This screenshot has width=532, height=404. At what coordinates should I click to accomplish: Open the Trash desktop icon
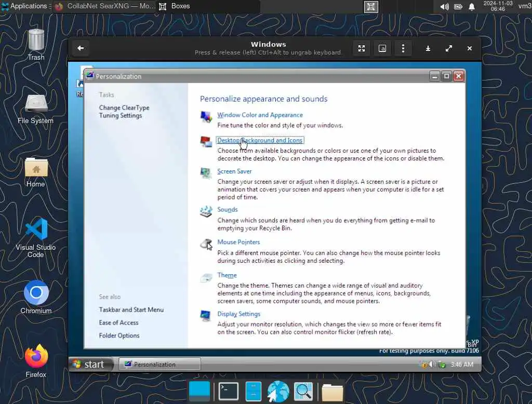(36, 45)
